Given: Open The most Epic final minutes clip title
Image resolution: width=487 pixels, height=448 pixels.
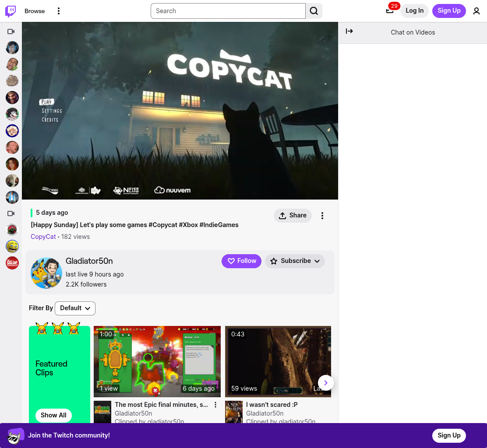Looking at the screenshot, I should tap(161, 405).
